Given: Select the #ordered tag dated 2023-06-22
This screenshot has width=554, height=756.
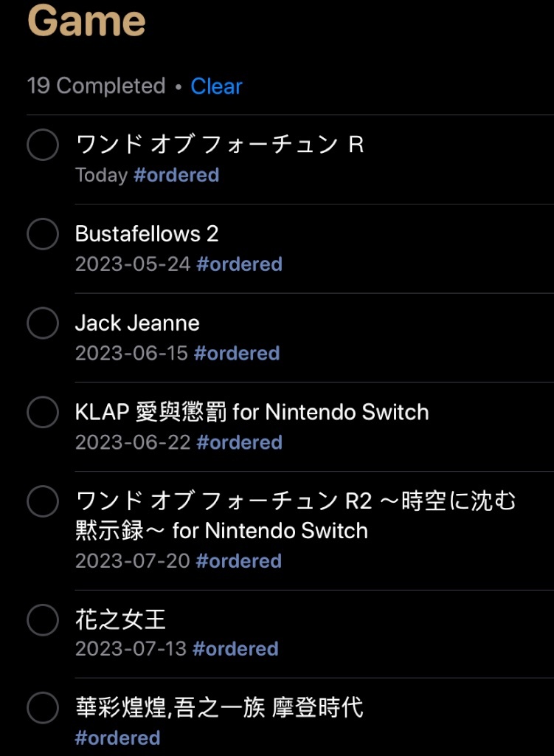Looking at the screenshot, I should (240, 443).
